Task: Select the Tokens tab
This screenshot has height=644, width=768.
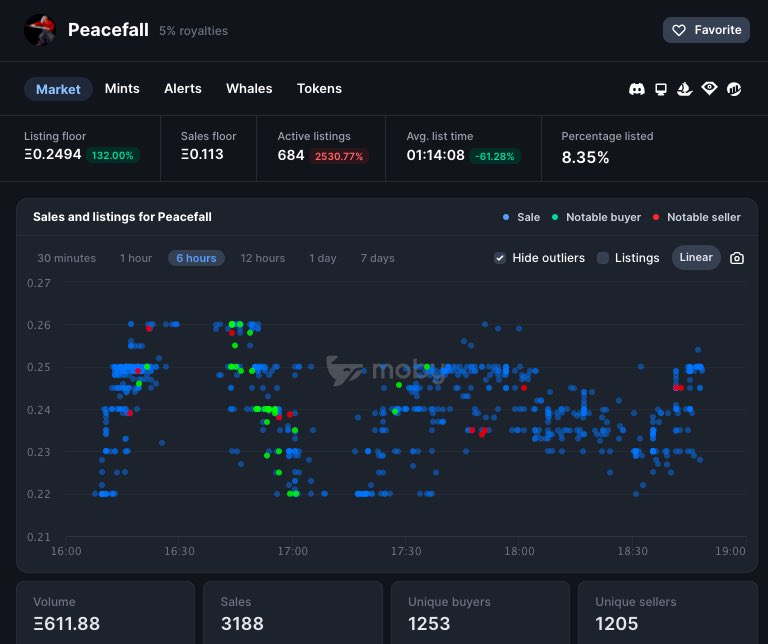Action: click(319, 89)
